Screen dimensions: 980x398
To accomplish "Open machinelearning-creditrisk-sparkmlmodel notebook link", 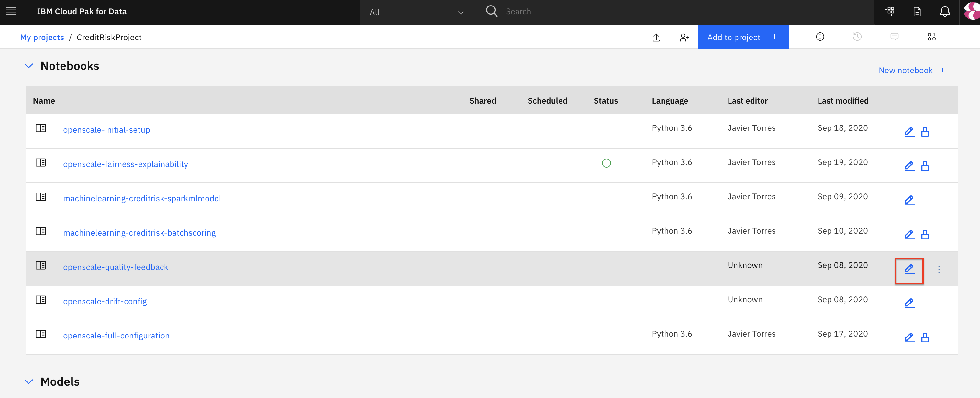I will click(142, 199).
